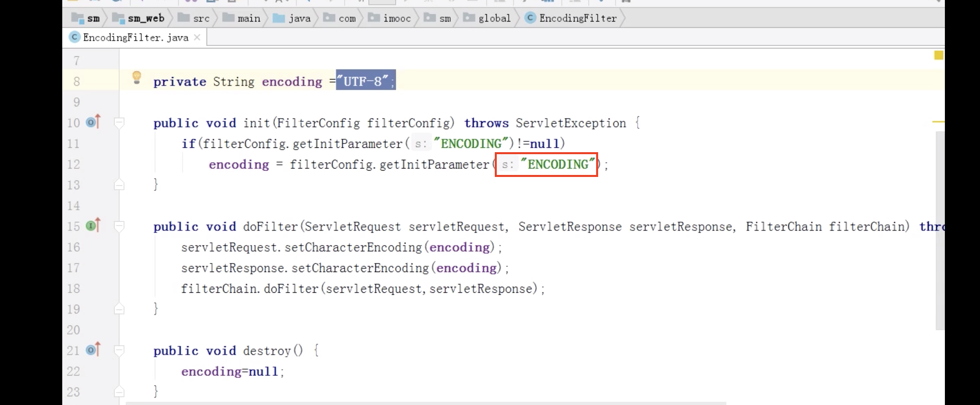
Task: Select main folder breadcrumb
Action: click(x=241, y=18)
